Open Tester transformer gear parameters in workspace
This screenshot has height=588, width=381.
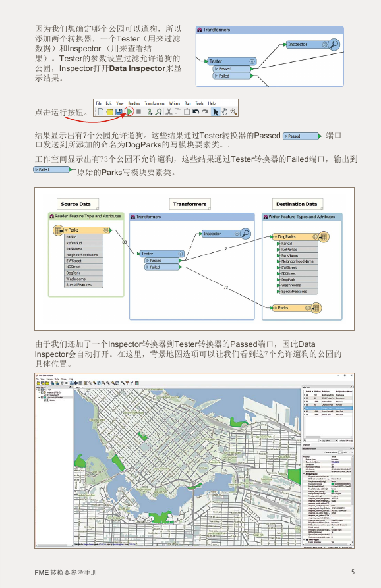tap(181, 254)
